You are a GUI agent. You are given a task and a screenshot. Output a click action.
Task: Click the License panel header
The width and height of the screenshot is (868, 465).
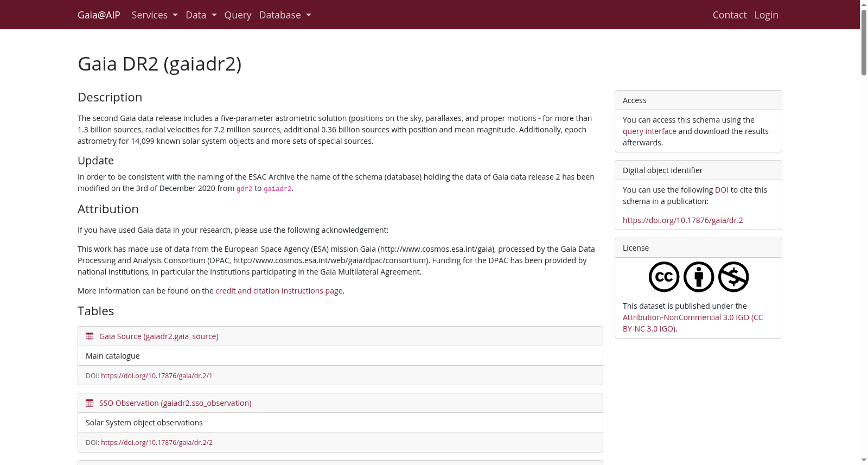pyautogui.click(x=698, y=248)
